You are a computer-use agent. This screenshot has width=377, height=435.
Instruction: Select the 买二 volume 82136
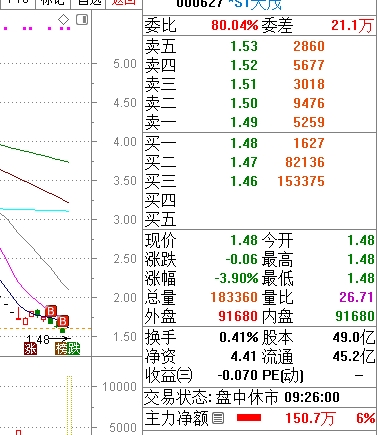tap(305, 162)
